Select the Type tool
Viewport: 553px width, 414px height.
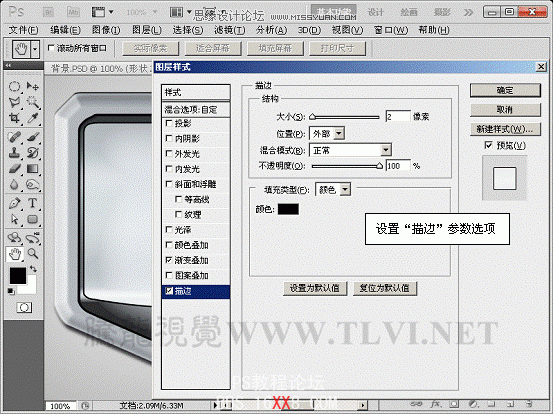click(x=32, y=203)
